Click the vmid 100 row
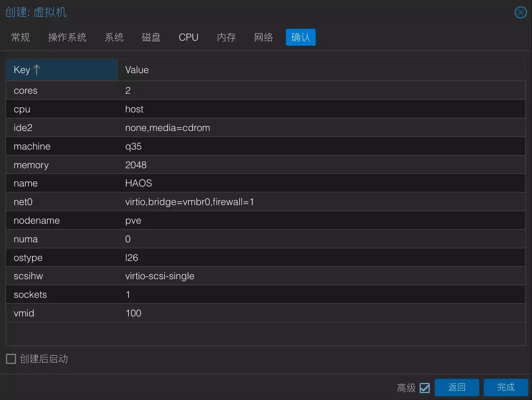This screenshot has height=400, width=532. tap(265, 313)
